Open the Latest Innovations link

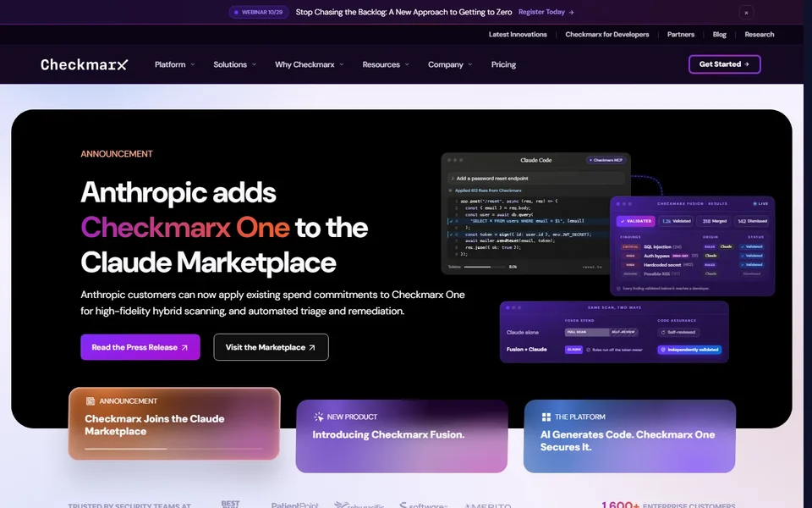tap(518, 34)
